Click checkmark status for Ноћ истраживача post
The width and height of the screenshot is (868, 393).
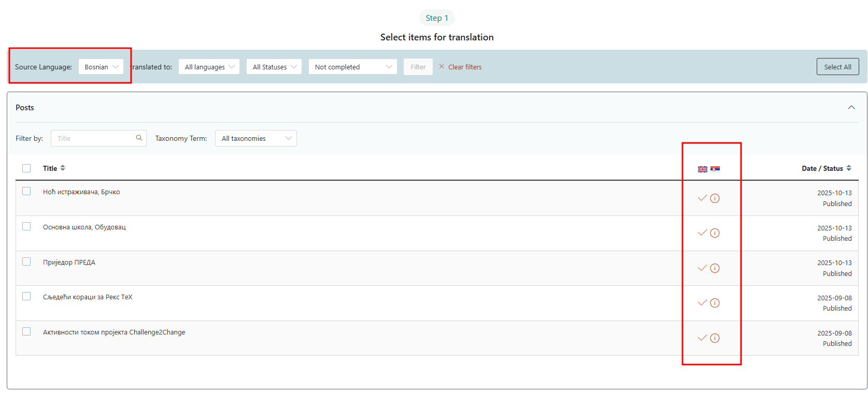702,198
